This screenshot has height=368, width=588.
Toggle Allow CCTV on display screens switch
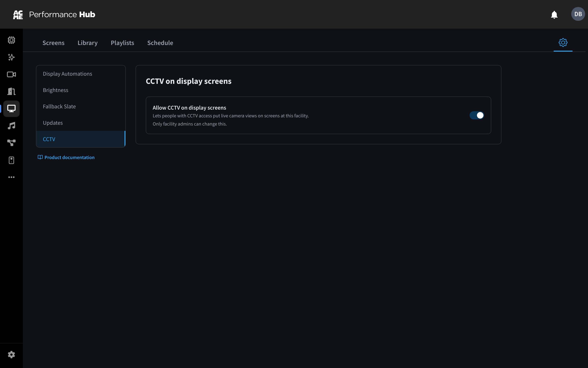(x=477, y=115)
